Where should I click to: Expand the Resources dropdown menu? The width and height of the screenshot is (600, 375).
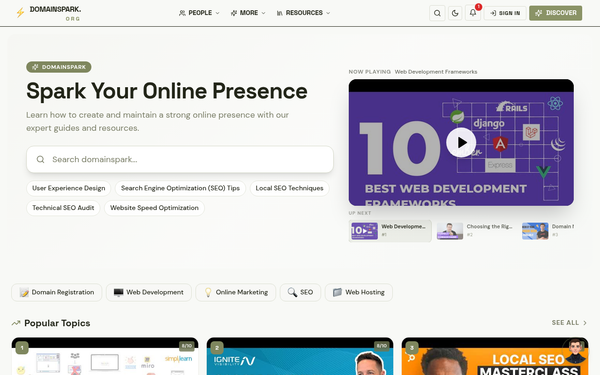click(x=303, y=13)
